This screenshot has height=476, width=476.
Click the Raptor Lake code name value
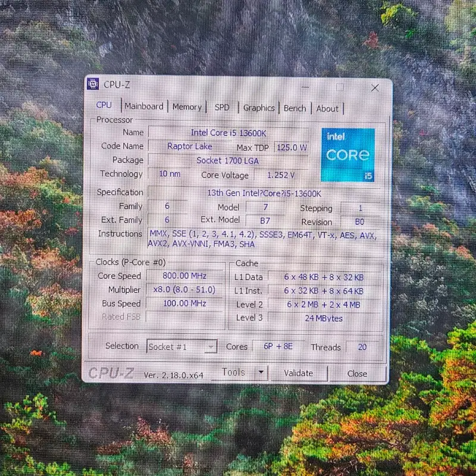pos(190,146)
